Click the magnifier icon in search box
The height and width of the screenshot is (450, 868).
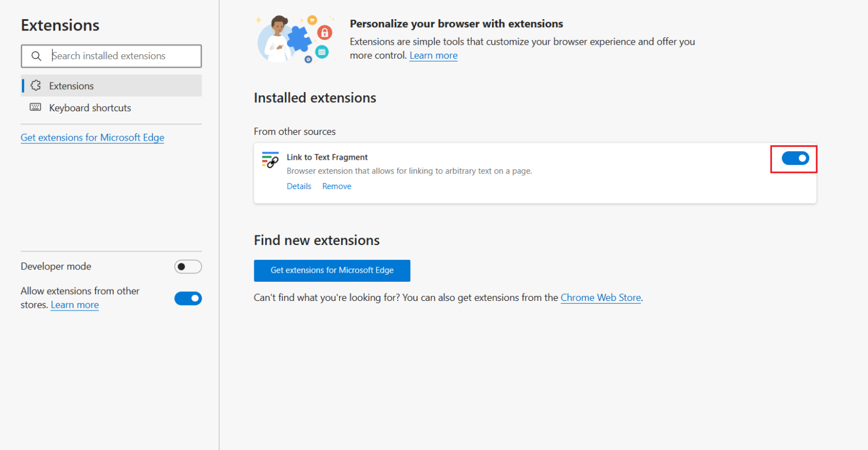pyautogui.click(x=36, y=56)
